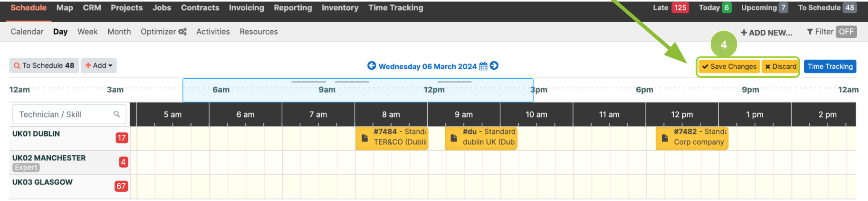868x201 pixels.
Task: Open the calendar date picker icon
Action: pyautogui.click(x=483, y=66)
